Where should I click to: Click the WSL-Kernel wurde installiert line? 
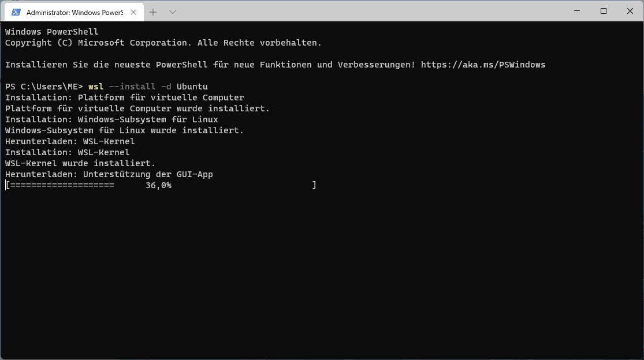[80, 163]
